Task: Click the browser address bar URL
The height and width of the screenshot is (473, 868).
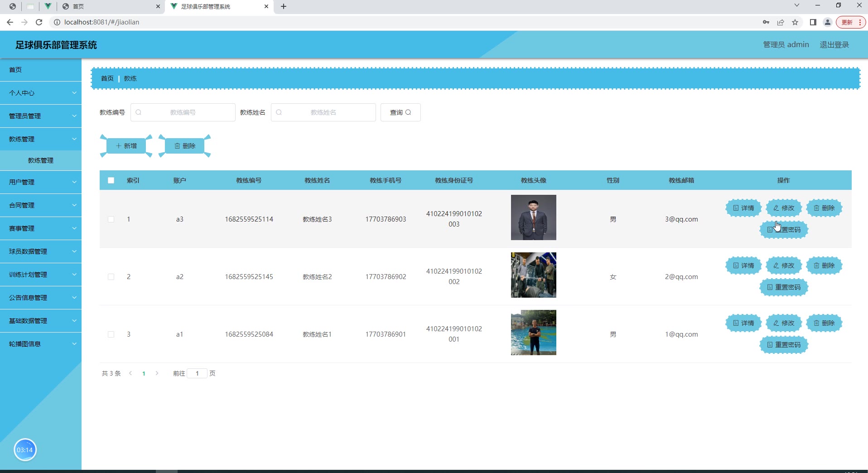Action: pyautogui.click(x=102, y=22)
